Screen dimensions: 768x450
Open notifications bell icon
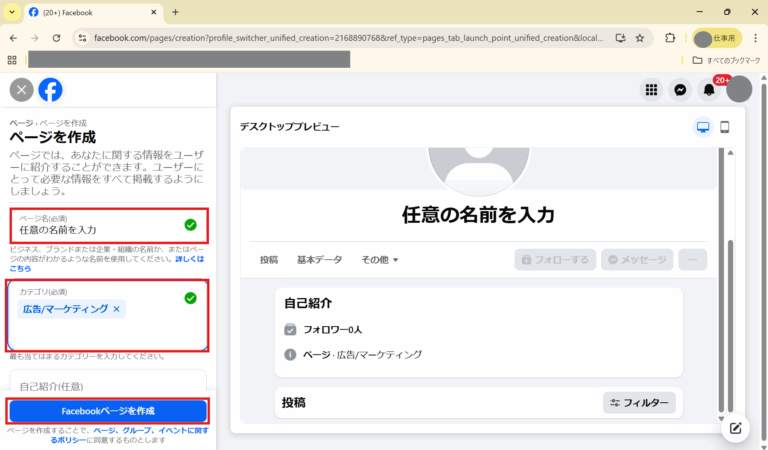coord(709,90)
